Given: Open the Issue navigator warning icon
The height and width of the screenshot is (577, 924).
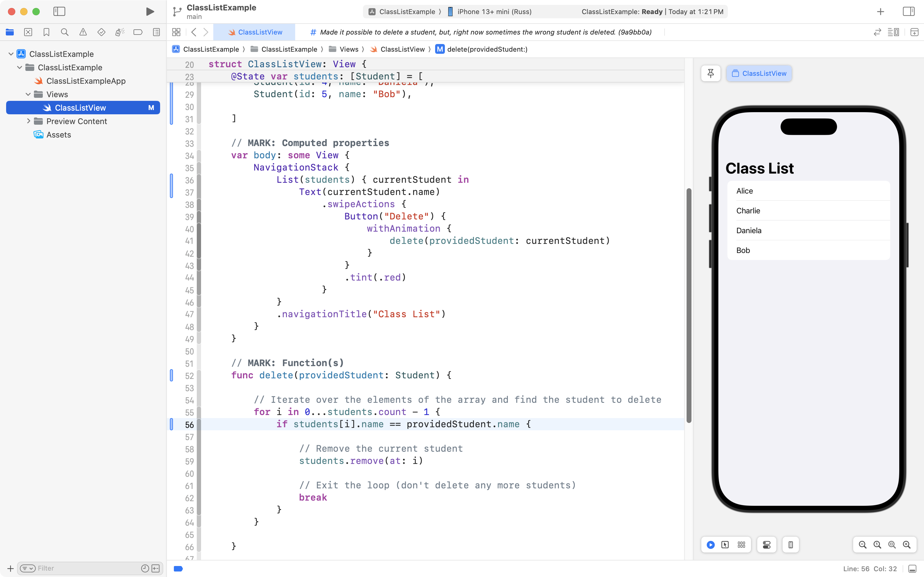Looking at the screenshot, I should (x=83, y=32).
